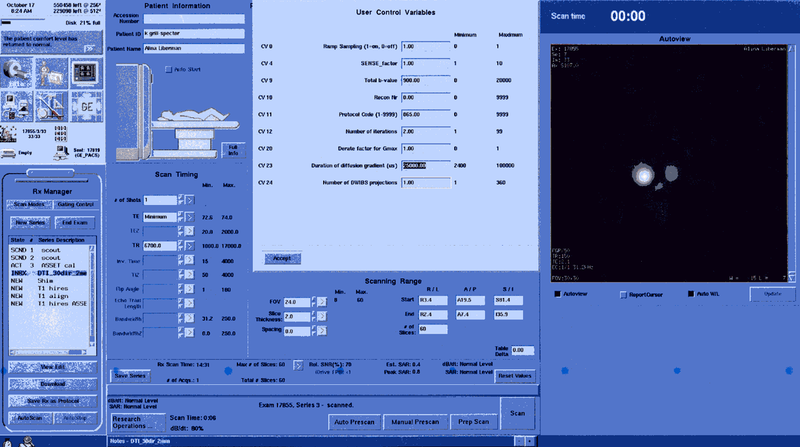The height and width of the screenshot is (447, 800).
Task: Click the MRI scanner icon in the launcher
Action: click(20, 72)
